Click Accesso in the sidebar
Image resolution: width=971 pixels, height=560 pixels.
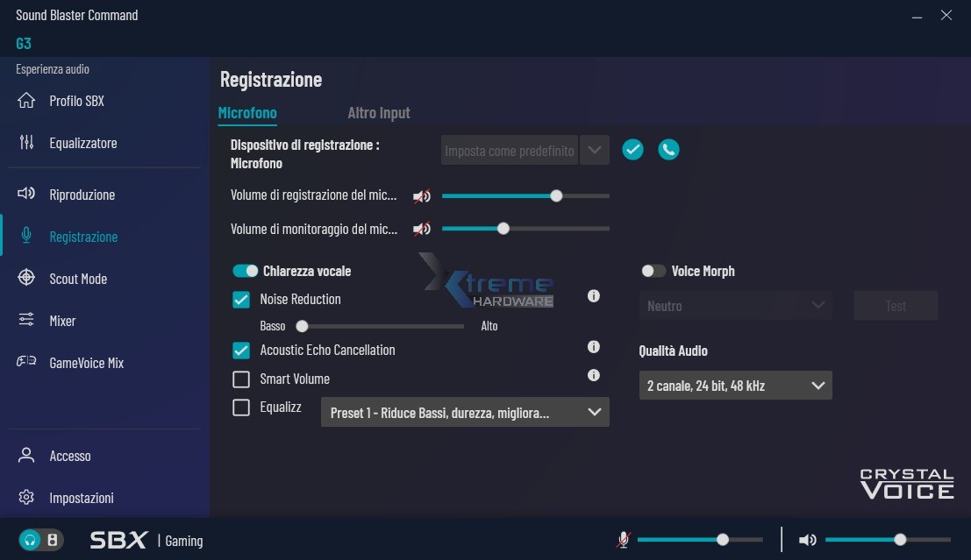pyautogui.click(x=70, y=456)
